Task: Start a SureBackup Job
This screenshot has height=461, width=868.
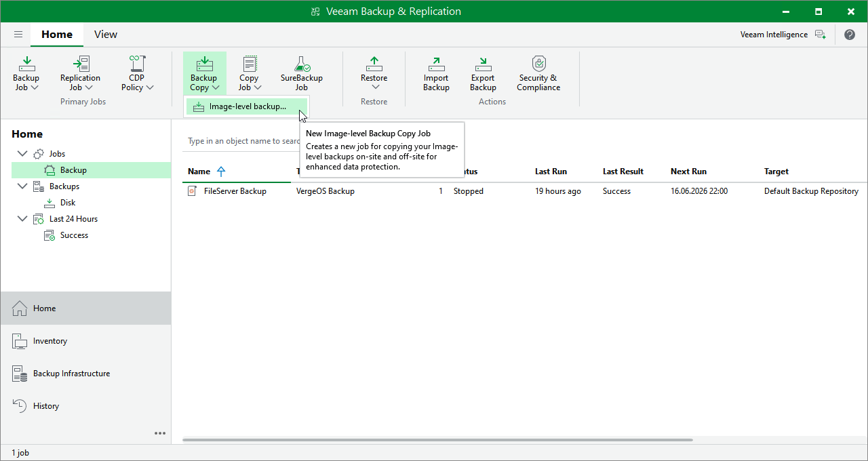Action: [x=302, y=74]
